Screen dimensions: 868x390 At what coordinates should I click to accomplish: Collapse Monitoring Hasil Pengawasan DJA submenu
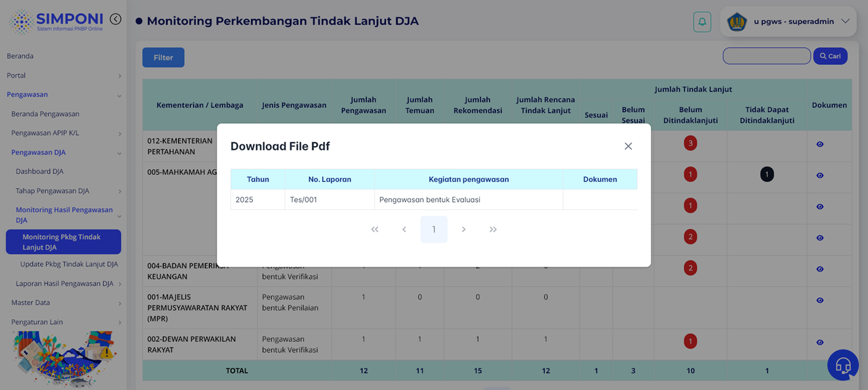(x=119, y=216)
